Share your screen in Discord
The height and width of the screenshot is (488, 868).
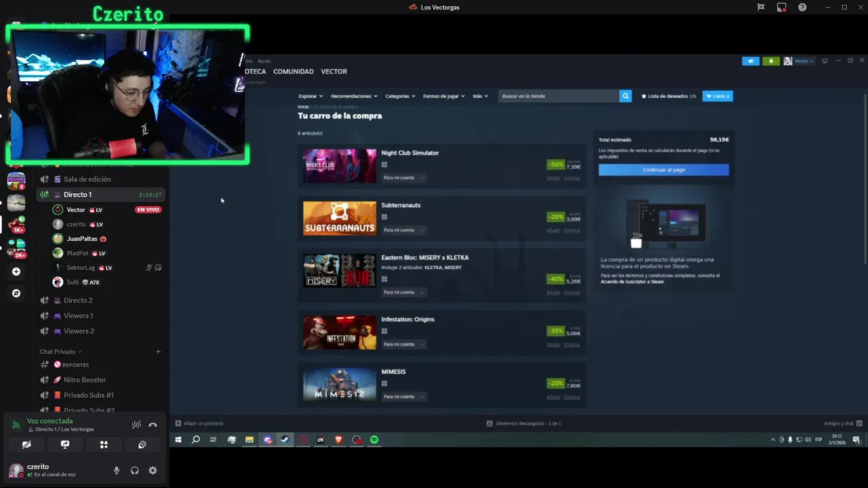pyautogui.click(x=65, y=445)
